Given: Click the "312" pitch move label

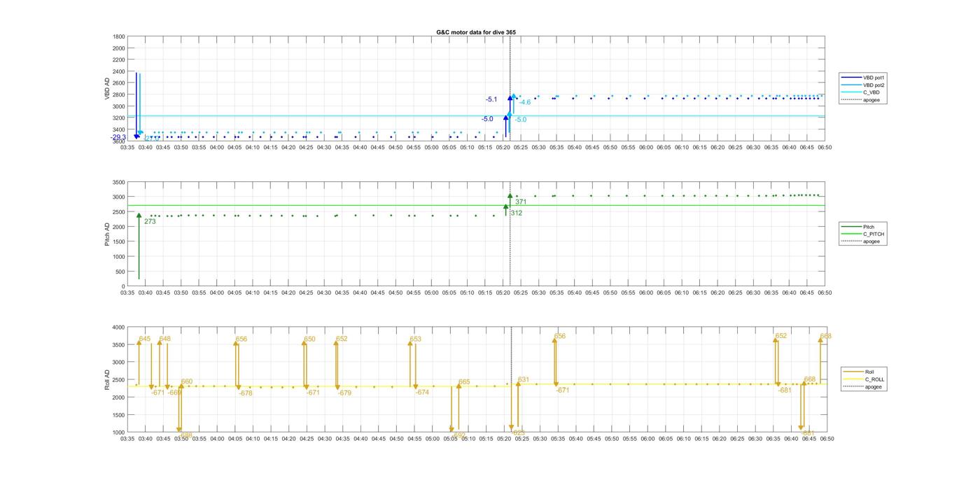Looking at the screenshot, I should (x=517, y=213).
